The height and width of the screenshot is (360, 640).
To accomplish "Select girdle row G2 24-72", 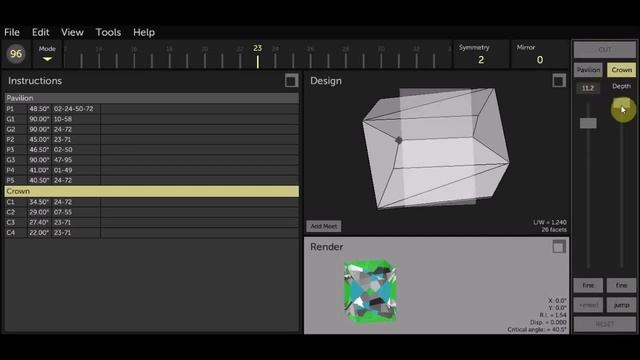I will [x=151, y=129].
